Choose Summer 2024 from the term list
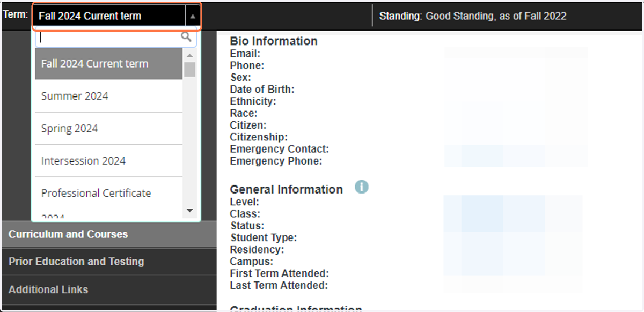644x312 pixels. pyautogui.click(x=109, y=96)
